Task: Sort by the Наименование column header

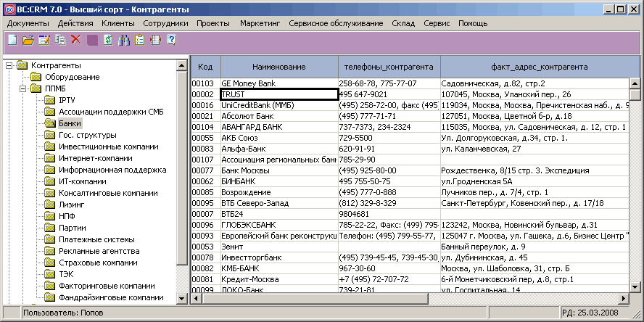Action: [279, 67]
